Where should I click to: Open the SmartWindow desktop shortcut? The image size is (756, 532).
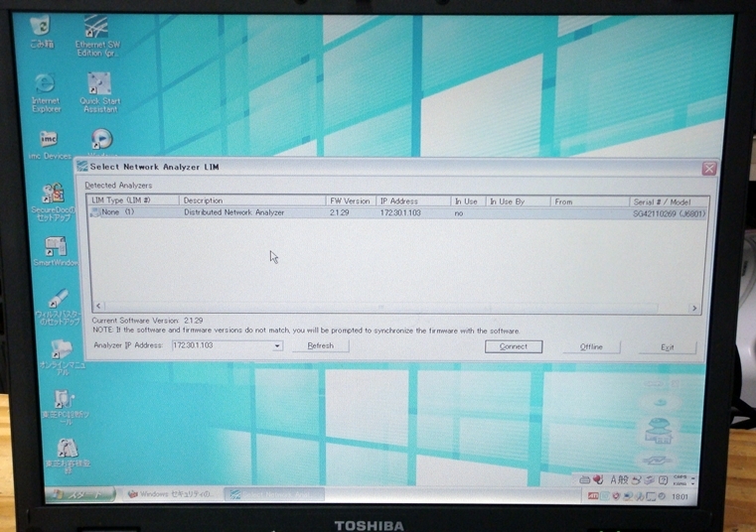coord(56,250)
